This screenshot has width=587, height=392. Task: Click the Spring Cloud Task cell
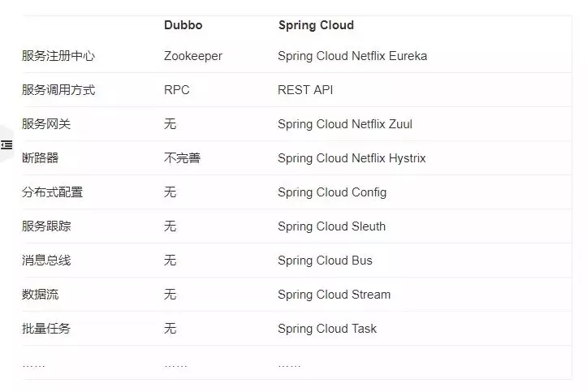[x=327, y=329]
